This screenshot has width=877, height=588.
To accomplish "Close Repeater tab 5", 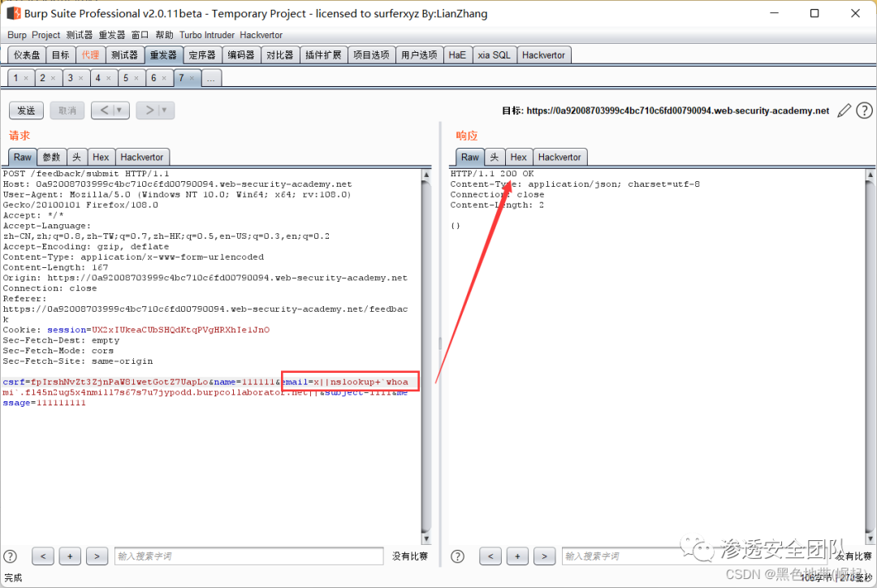I will [x=136, y=78].
